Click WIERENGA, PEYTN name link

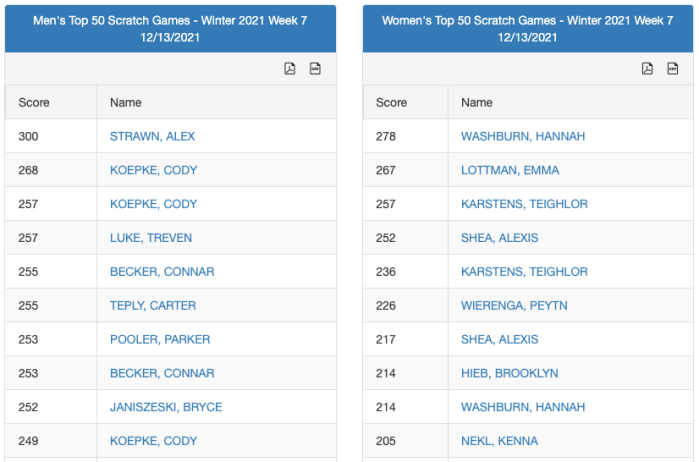514,306
